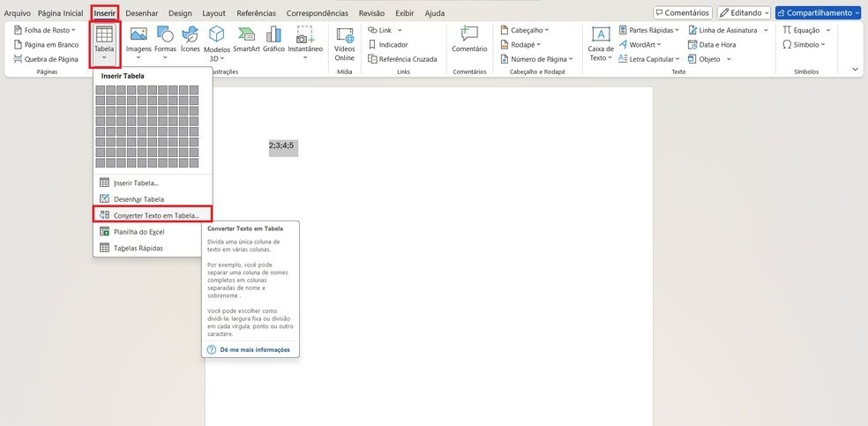
Task: Click the Letra Capitular button
Action: (x=648, y=59)
